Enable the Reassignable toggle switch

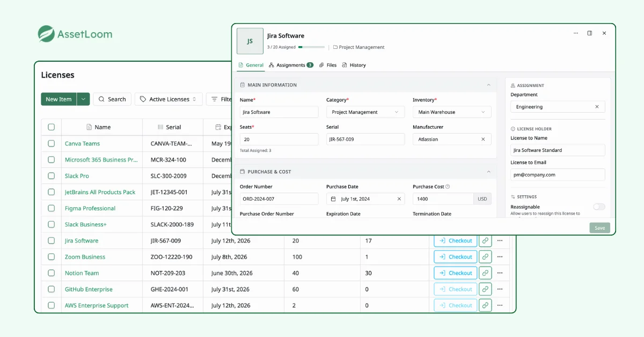599,207
